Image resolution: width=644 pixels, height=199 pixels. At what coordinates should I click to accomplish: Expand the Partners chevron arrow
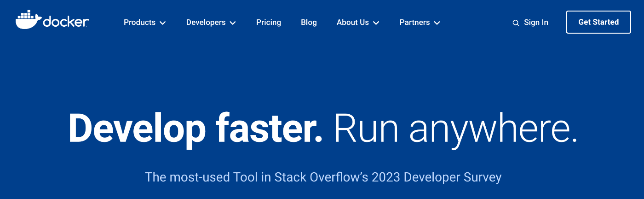[437, 23]
